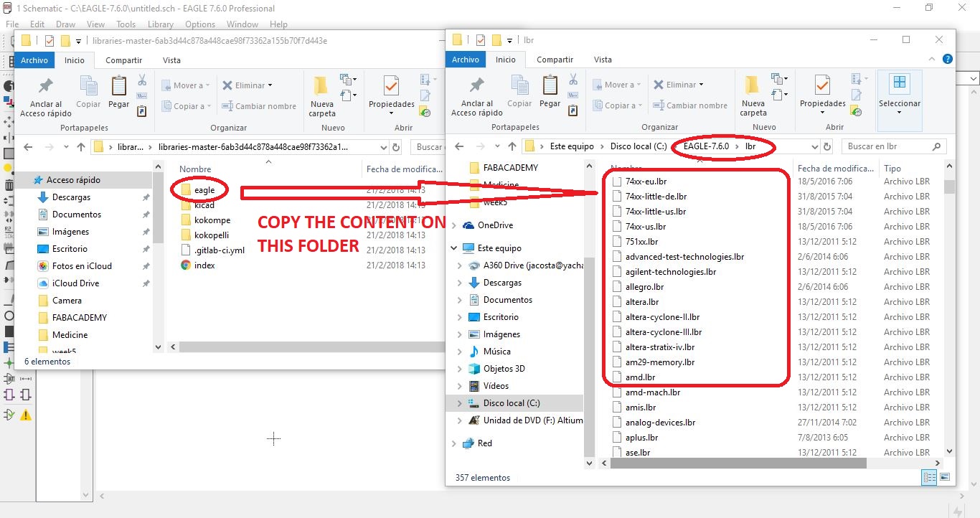Select the 74xx-eu.lbr file
Image resolution: width=980 pixels, height=518 pixels.
[x=646, y=182]
